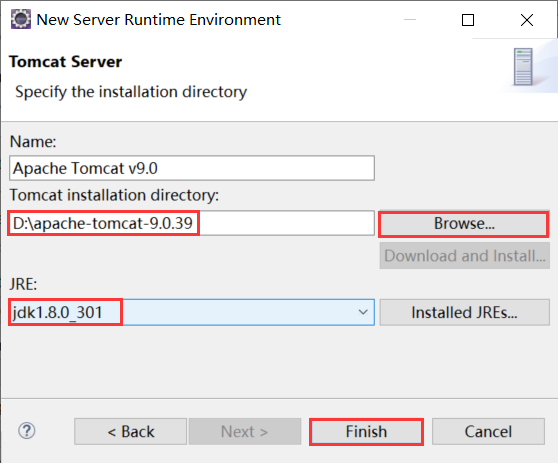This screenshot has width=558, height=463.
Task: Select the jdk1.8.0_301 JRE combo box
Action: point(192,312)
